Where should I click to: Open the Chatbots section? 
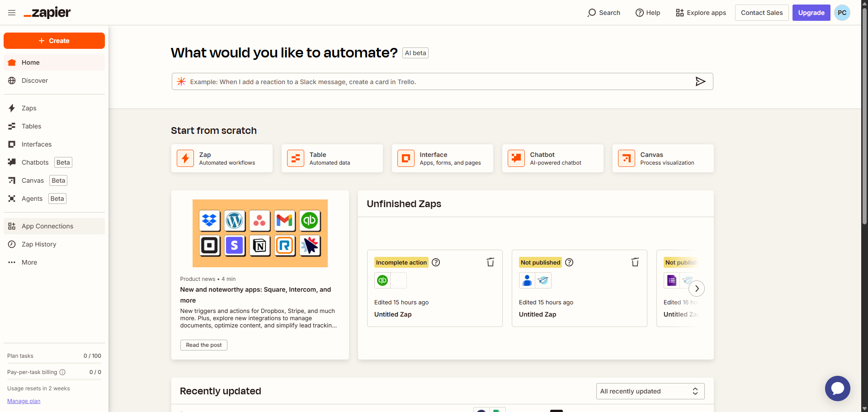(x=35, y=162)
